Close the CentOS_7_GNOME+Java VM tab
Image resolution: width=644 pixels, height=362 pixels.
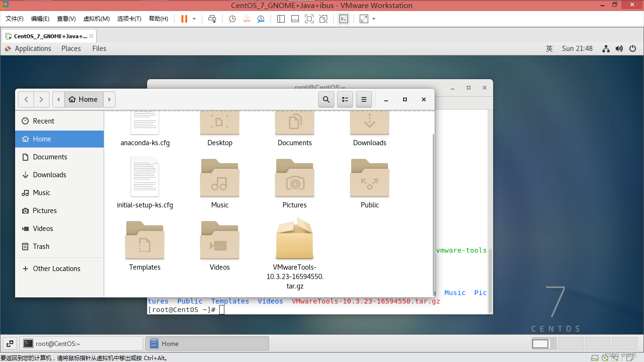[x=91, y=36]
